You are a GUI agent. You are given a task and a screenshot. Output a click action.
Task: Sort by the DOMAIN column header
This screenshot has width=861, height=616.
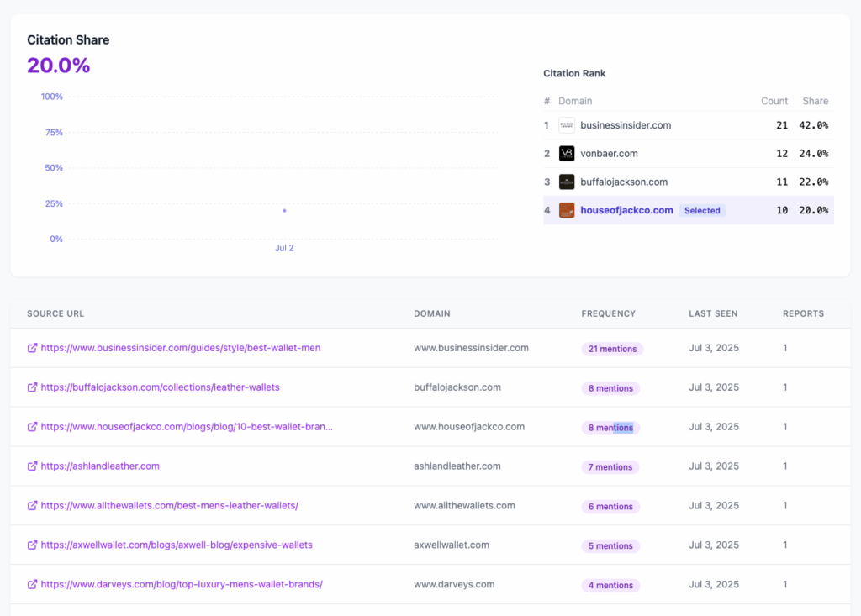(x=432, y=314)
